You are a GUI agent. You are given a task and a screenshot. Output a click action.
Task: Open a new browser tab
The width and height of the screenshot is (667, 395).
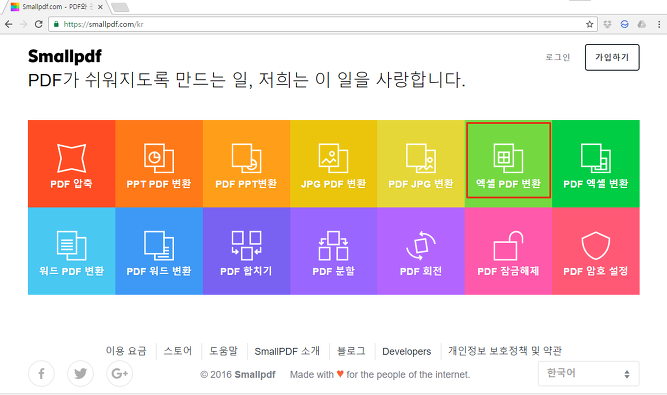(120, 7)
